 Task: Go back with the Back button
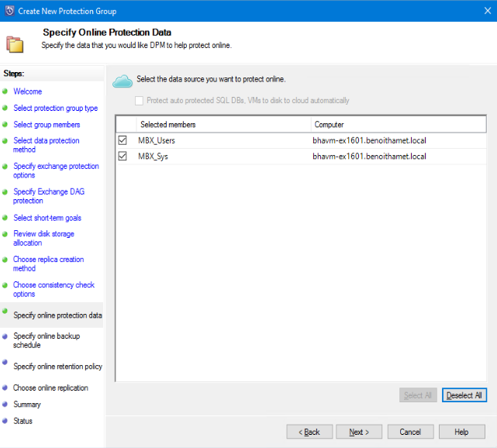tap(309, 432)
